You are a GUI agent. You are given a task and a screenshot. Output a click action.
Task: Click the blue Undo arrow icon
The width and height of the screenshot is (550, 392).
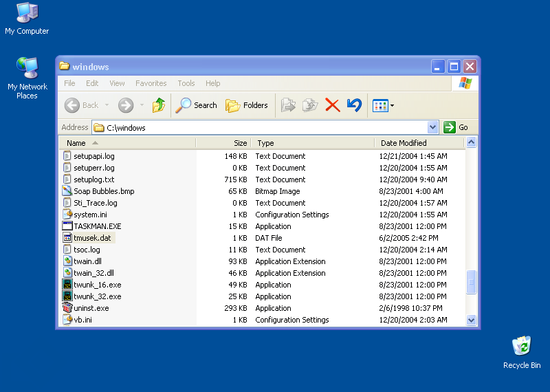click(x=354, y=105)
